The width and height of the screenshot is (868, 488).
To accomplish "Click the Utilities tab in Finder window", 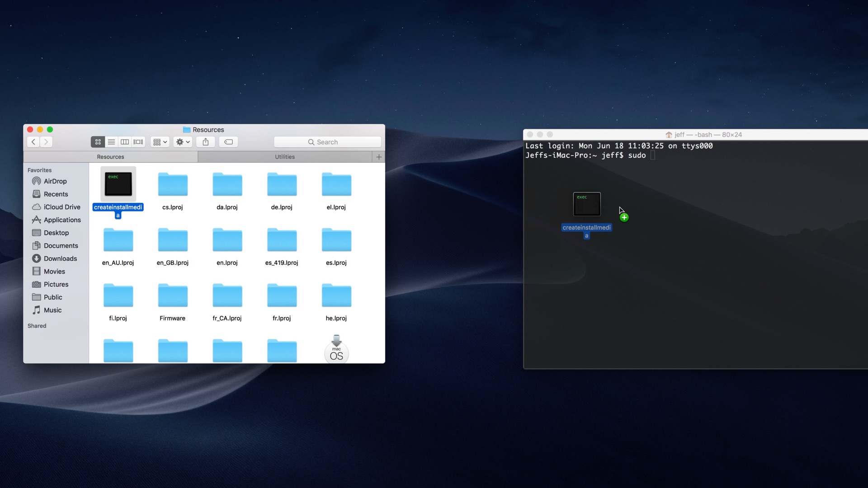I will [284, 156].
